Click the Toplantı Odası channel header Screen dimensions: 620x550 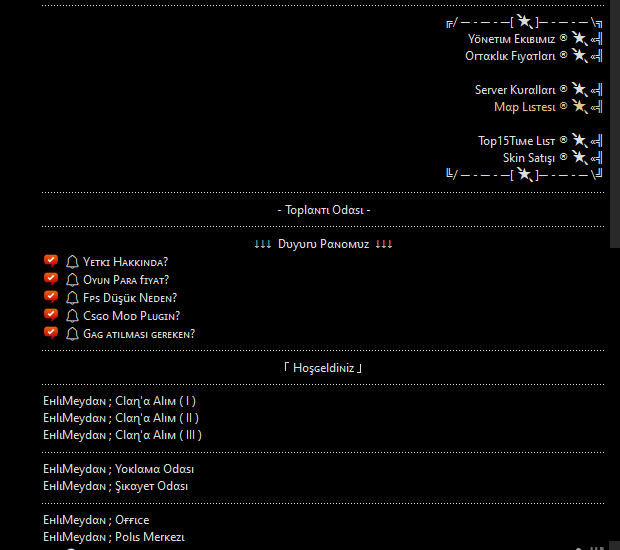pos(324,210)
